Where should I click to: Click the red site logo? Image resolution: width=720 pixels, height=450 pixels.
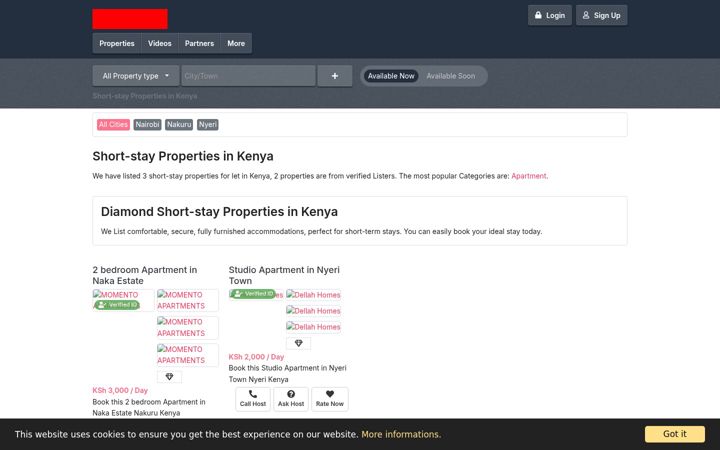(130, 19)
